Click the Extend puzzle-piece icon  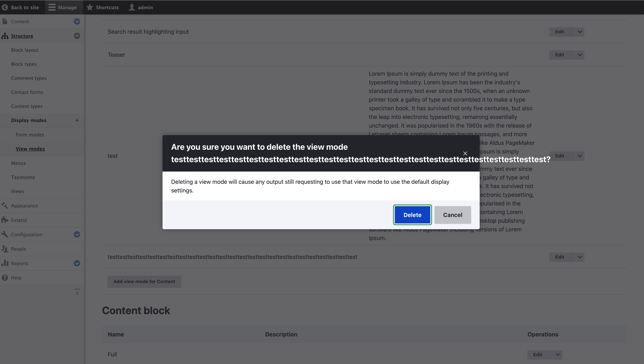click(x=5, y=220)
